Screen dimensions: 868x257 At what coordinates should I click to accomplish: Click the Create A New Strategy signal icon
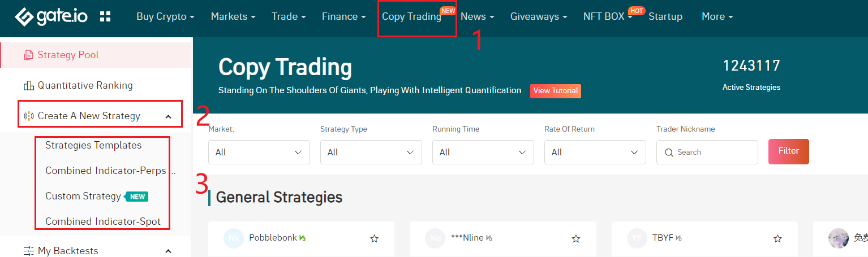pos(28,116)
